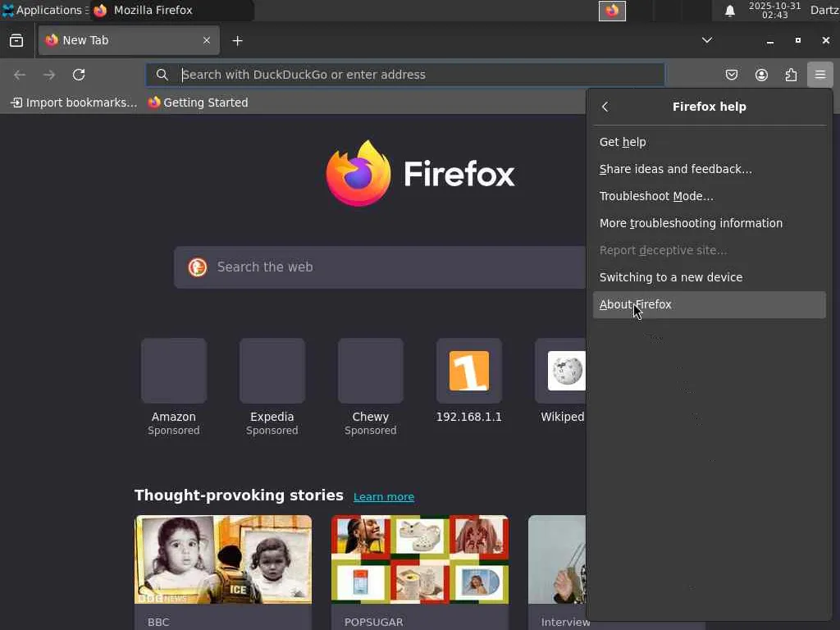Open a new tab with plus button
The image size is (840, 630).
pyautogui.click(x=237, y=41)
